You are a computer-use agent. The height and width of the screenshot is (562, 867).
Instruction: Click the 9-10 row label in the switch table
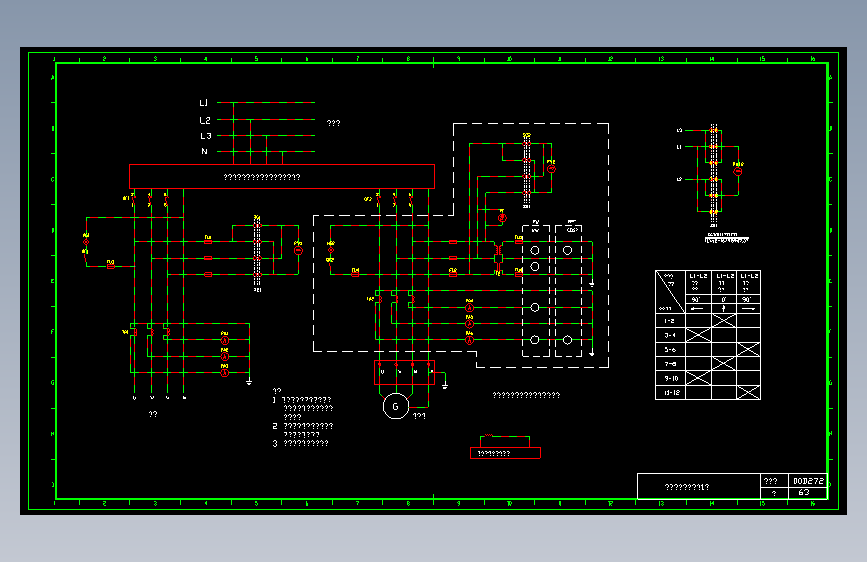[x=671, y=378]
